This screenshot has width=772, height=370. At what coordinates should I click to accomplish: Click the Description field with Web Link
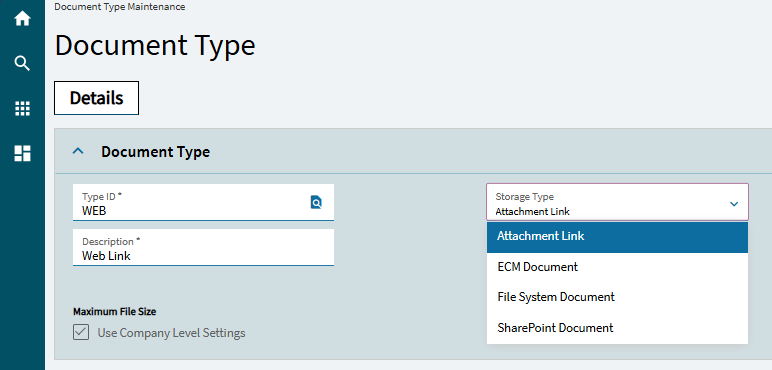point(203,247)
